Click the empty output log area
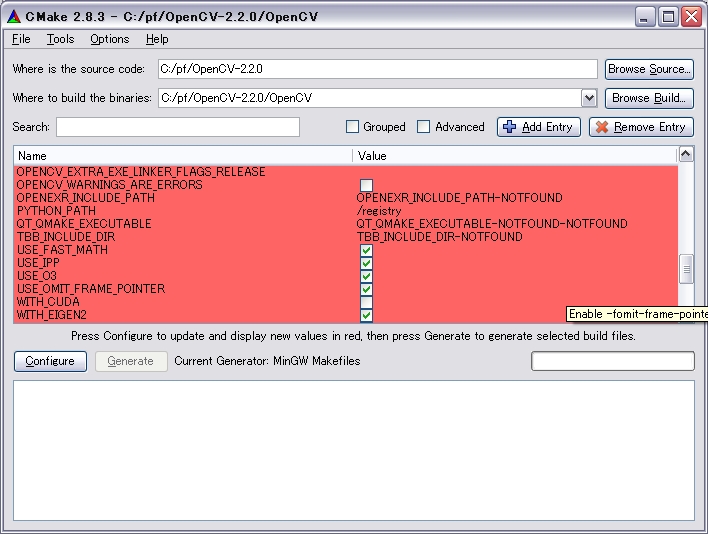 pos(354,450)
